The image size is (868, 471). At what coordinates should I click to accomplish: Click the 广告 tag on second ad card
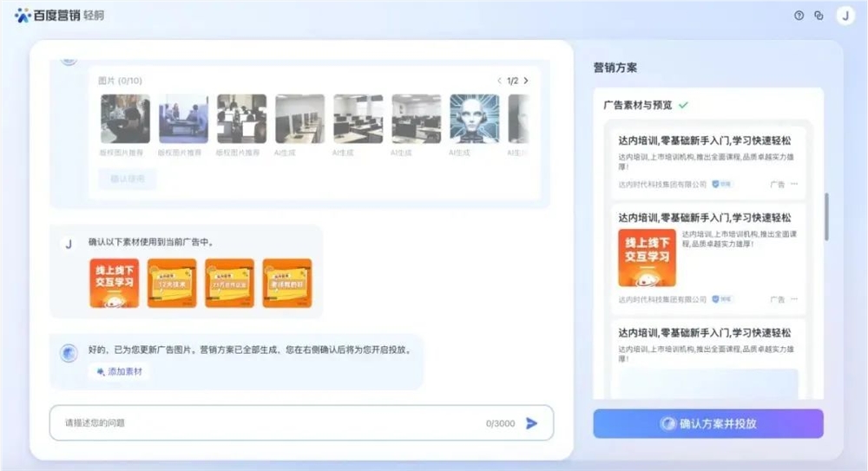pyautogui.click(x=777, y=299)
